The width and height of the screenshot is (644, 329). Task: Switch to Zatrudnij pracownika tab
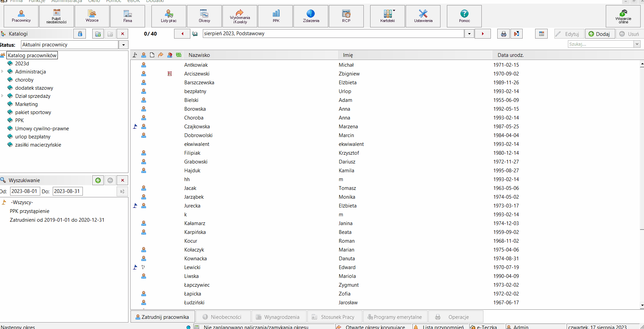[163, 317]
